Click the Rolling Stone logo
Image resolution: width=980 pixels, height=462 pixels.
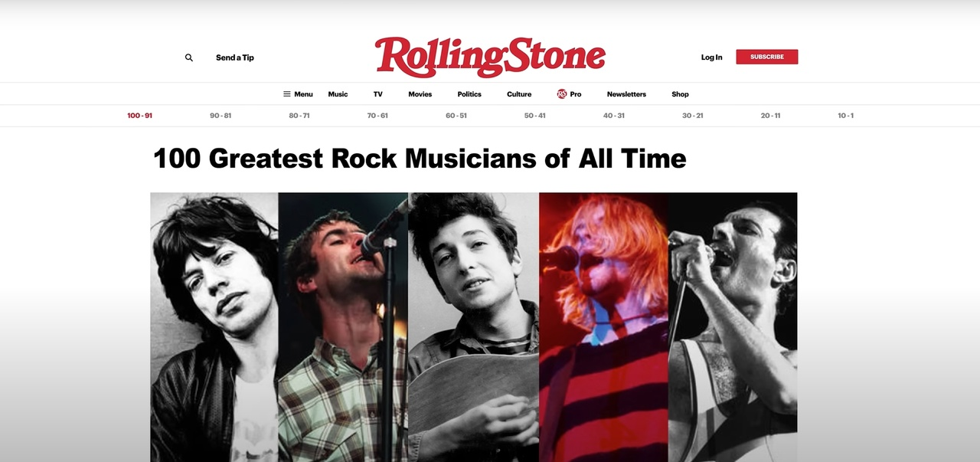pos(490,57)
